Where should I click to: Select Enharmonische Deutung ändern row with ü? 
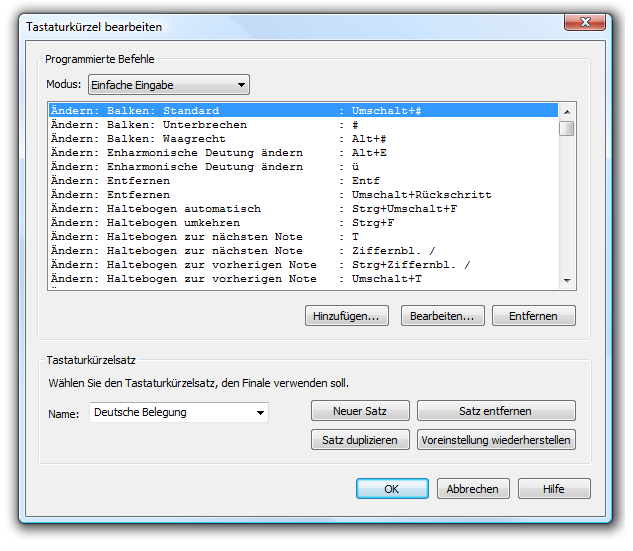[x=304, y=167]
